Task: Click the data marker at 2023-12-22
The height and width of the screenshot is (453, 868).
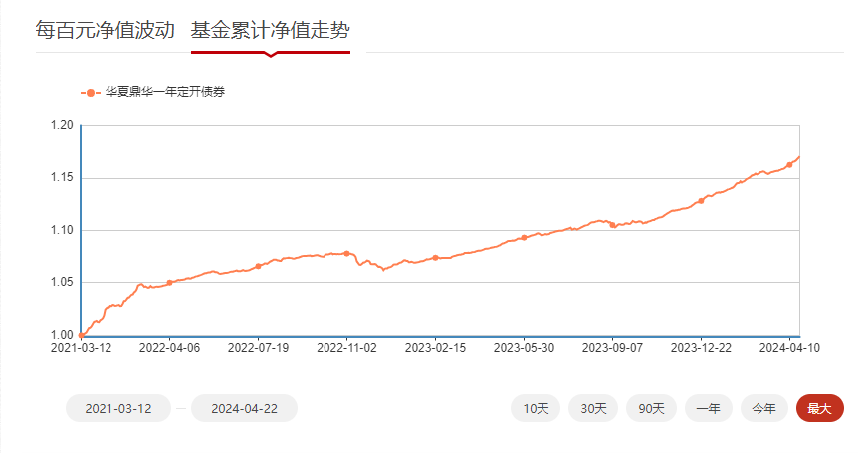Action: click(701, 201)
